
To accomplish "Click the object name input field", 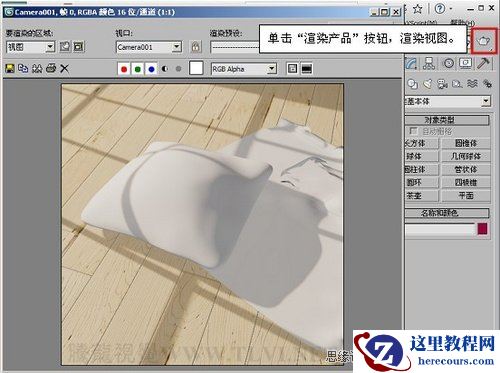I will coord(440,229).
